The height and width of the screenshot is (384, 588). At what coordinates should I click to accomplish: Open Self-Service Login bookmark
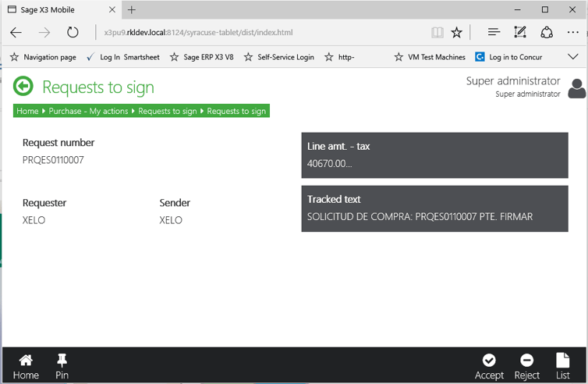pos(278,57)
